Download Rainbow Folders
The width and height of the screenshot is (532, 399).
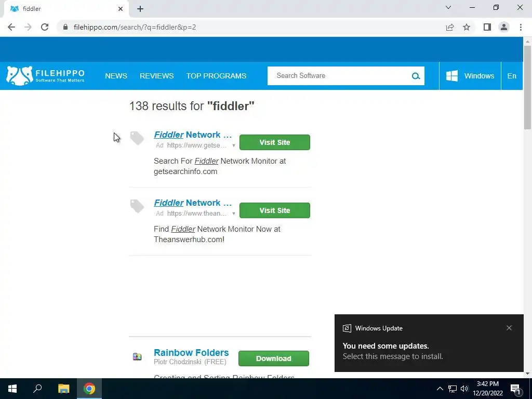pyautogui.click(x=273, y=358)
